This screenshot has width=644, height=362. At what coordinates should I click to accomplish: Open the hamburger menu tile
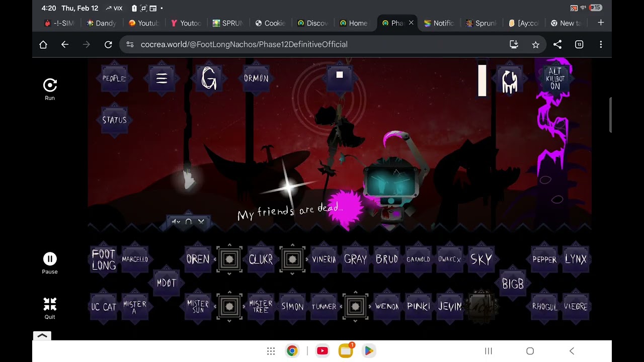tap(162, 79)
